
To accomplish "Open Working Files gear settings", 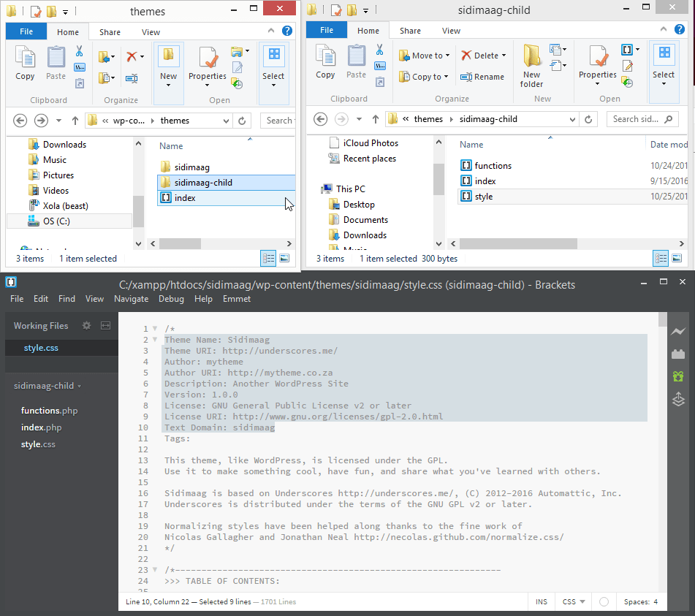I will (x=86, y=326).
